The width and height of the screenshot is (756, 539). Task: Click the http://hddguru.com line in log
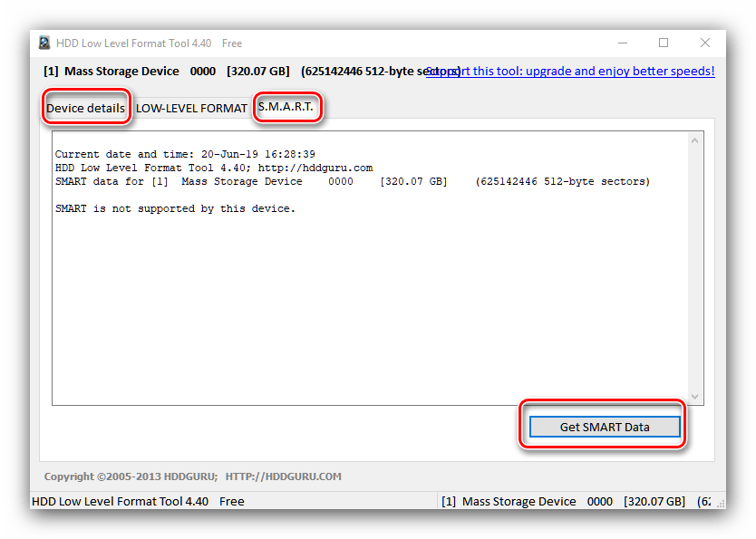[x=213, y=168]
